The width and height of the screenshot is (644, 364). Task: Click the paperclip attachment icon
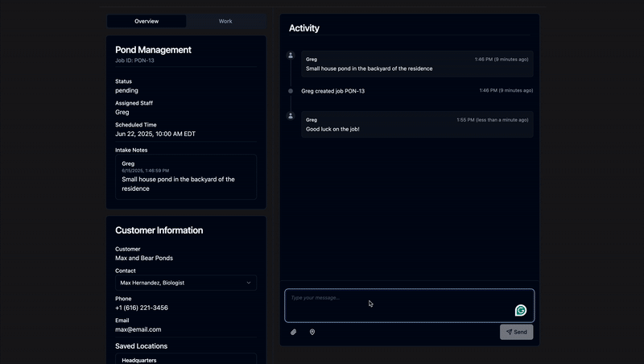tap(294, 332)
